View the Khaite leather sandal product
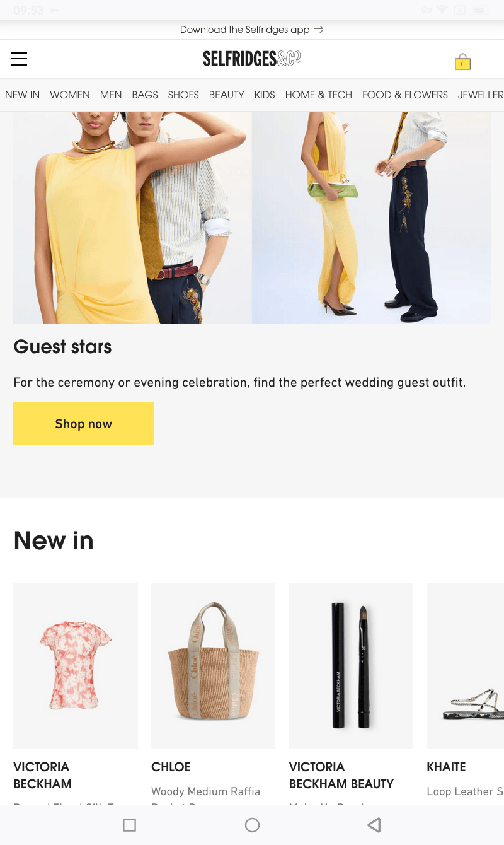This screenshot has height=845, width=504. coord(465,665)
